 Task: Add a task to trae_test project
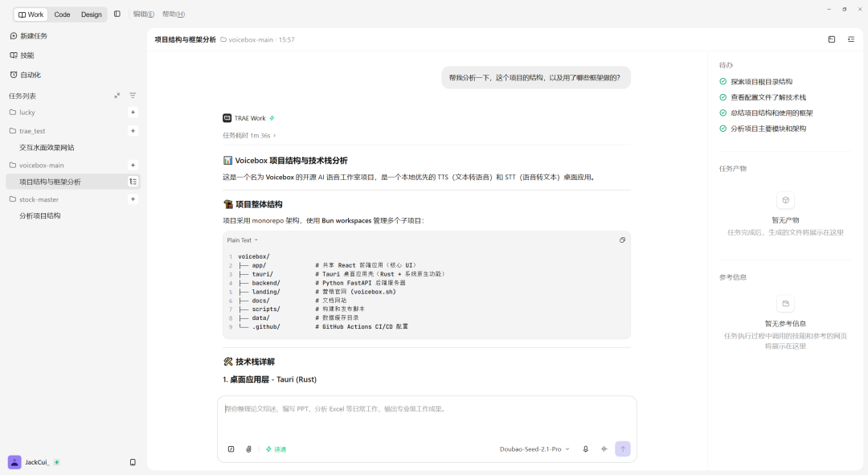click(x=133, y=131)
